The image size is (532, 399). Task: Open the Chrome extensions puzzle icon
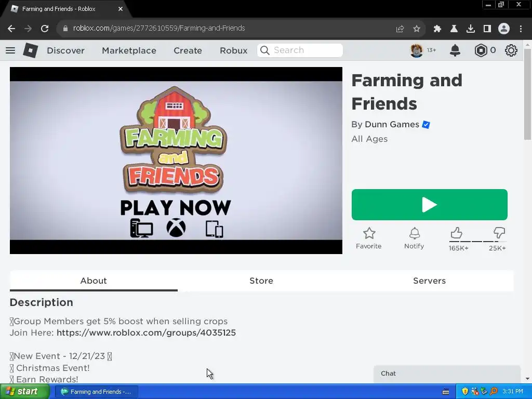click(x=437, y=29)
